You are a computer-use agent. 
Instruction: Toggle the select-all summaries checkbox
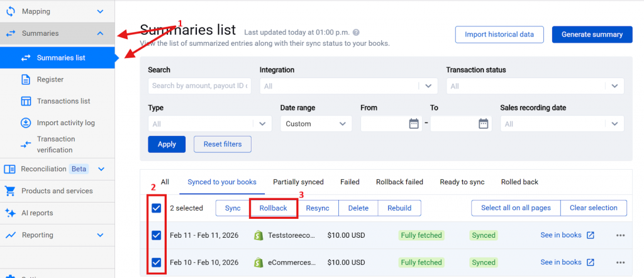tap(157, 208)
